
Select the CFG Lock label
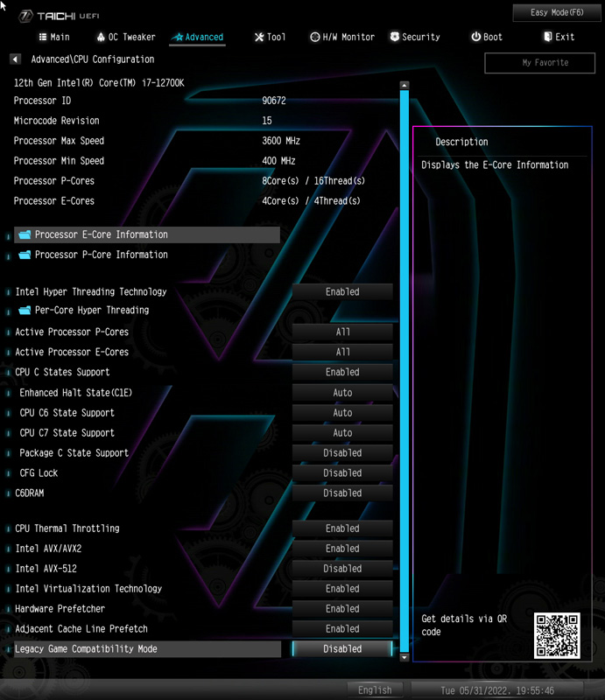39,472
